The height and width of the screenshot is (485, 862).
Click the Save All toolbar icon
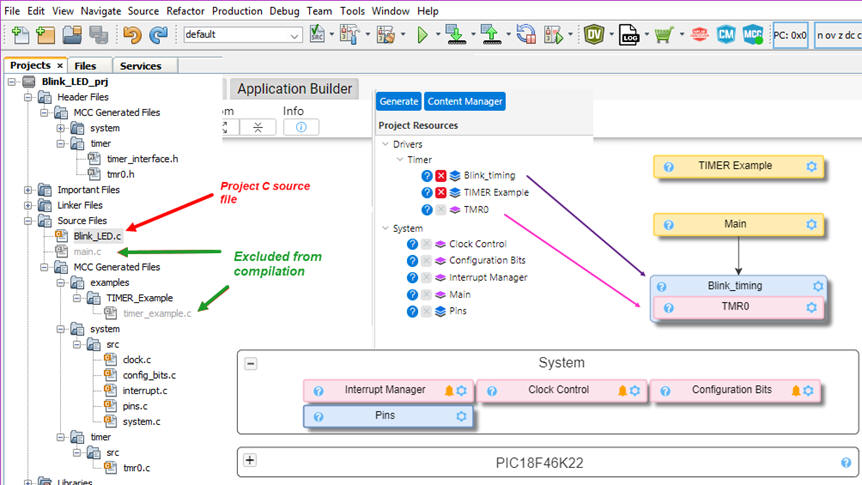pyautogui.click(x=98, y=35)
